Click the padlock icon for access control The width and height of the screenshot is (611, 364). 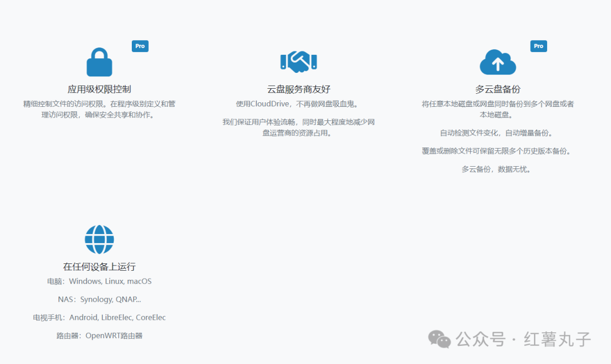[100, 62]
